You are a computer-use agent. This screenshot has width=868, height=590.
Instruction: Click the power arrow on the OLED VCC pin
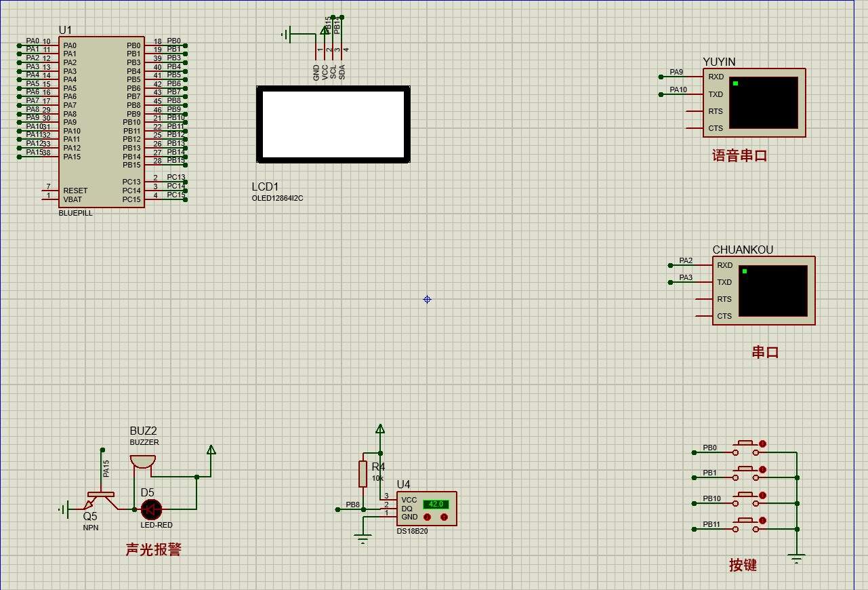tap(324, 30)
